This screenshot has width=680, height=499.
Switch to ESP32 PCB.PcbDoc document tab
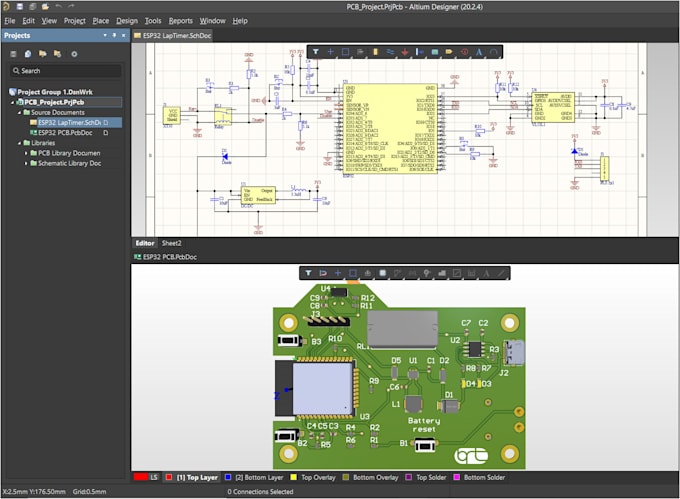point(165,257)
